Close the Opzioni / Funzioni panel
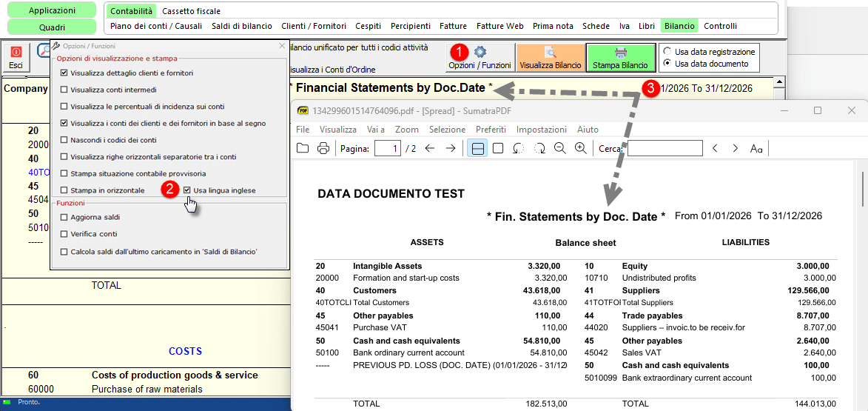868x411 pixels. coord(281,47)
